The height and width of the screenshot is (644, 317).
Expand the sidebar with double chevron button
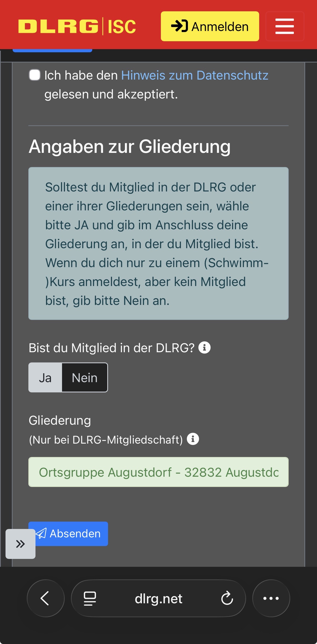[x=21, y=544]
